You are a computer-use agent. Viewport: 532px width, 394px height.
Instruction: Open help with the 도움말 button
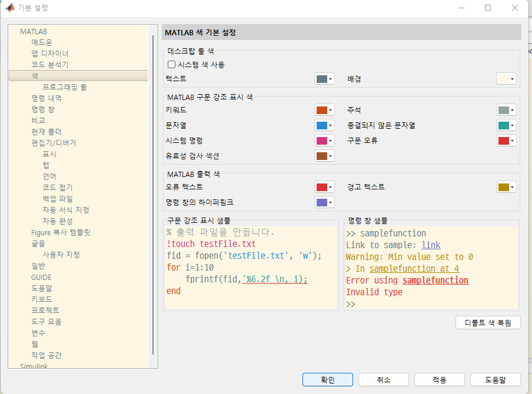coord(496,379)
